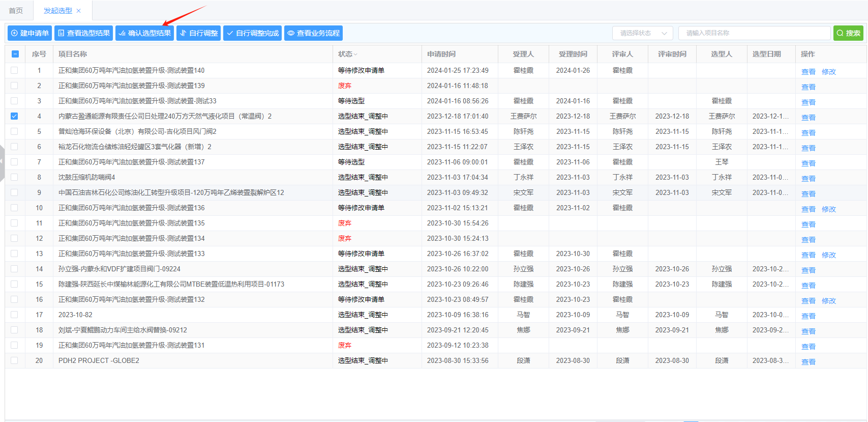Click the 自行调整完成 checkmark button
The image size is (868, 422).
coord(252,33)
